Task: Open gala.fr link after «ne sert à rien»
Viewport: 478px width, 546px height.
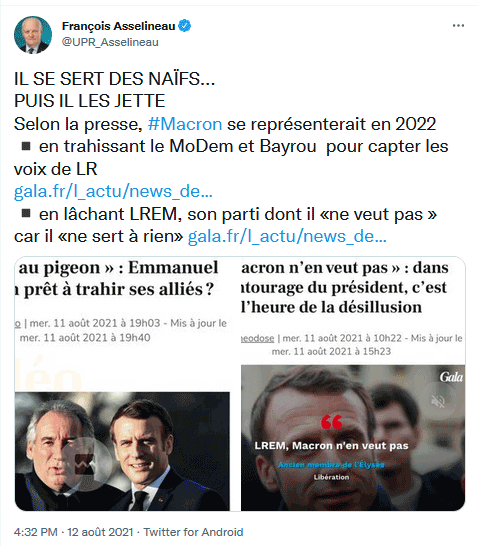Action: pyautogui.click(x=287, y=236)
